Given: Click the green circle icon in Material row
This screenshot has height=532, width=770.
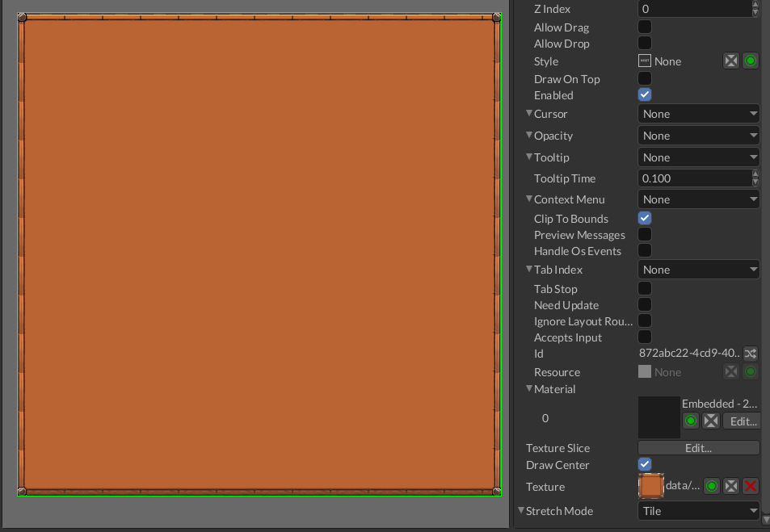Looking at the screenshot, I should click(691, 421).
